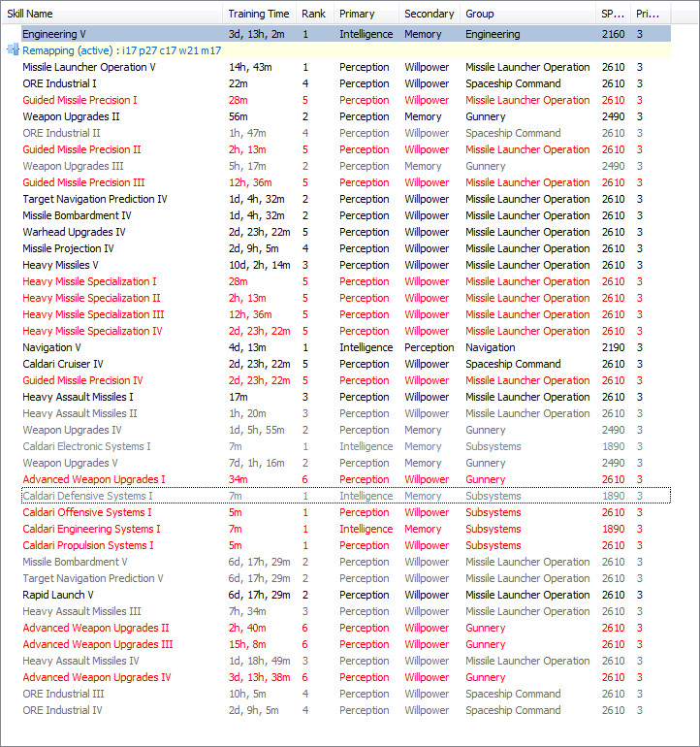
Task: Select Heavy Assault Missiles II
Action: point(346,413)
